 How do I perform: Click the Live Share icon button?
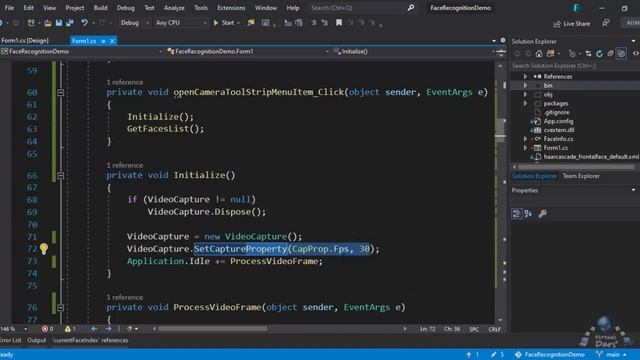pos(571,24)
